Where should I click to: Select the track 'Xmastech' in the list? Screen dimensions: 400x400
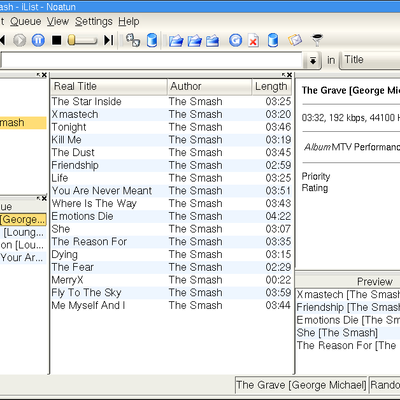171,114
